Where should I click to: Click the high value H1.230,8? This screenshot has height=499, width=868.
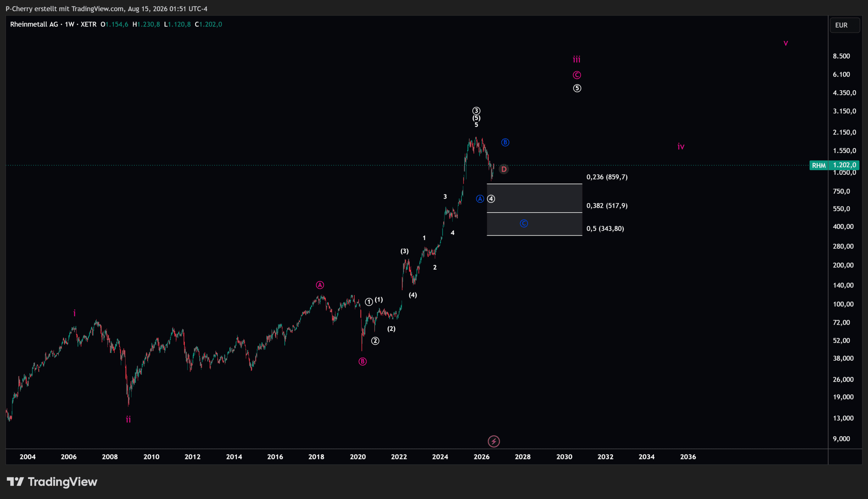click(x=146, y=24)
